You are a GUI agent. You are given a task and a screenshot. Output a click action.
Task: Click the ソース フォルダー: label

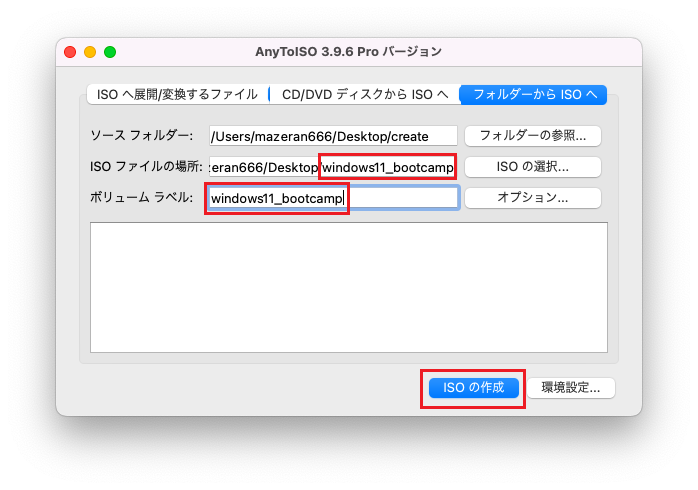coord(142,135)
